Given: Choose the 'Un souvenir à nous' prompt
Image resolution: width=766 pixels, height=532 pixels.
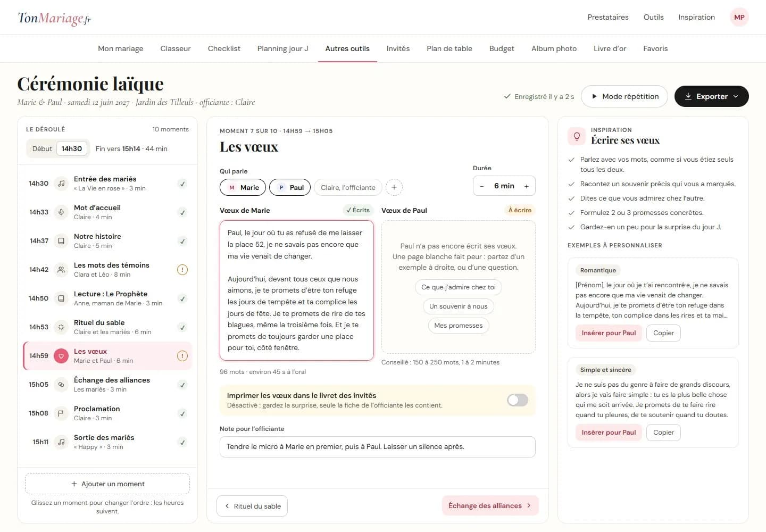Looking at the screenshot, I should click(459, 306).
